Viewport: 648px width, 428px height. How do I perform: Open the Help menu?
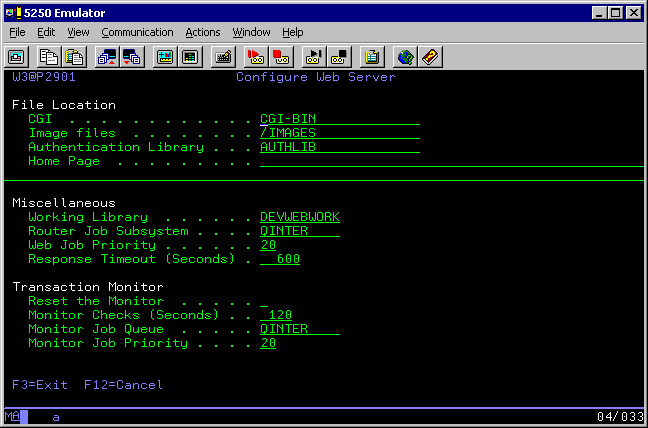(x=293, y=32)
